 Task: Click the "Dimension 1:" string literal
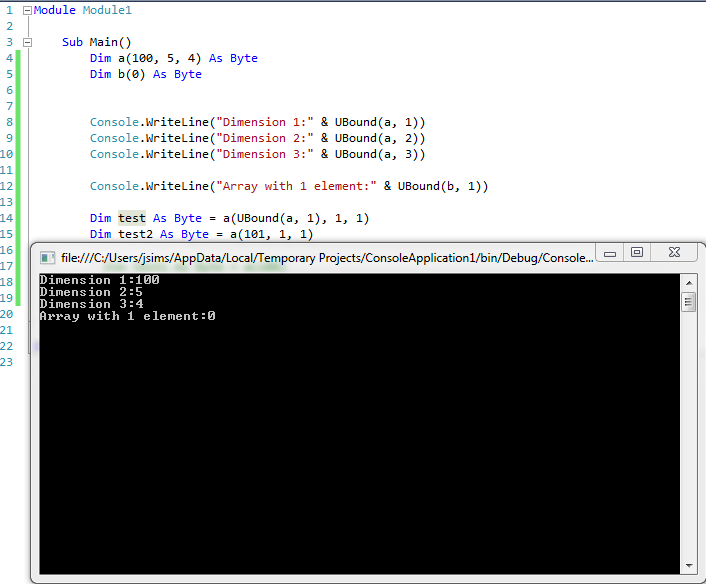265,122
